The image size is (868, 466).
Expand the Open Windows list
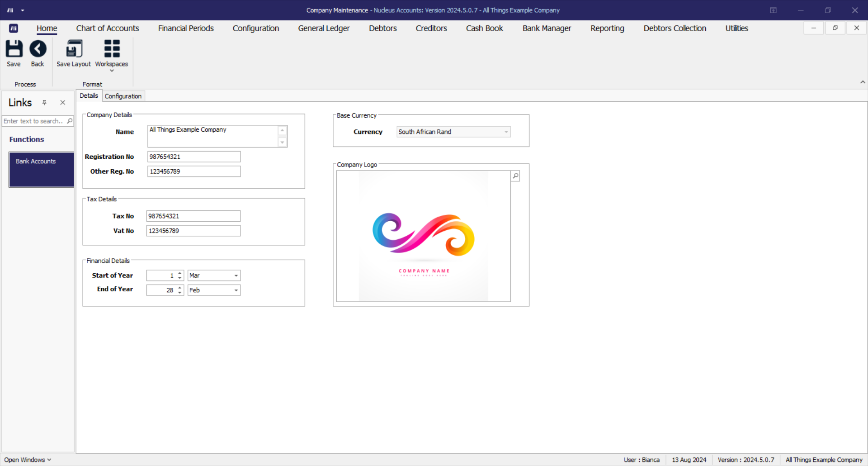click(x=28, y=460)
